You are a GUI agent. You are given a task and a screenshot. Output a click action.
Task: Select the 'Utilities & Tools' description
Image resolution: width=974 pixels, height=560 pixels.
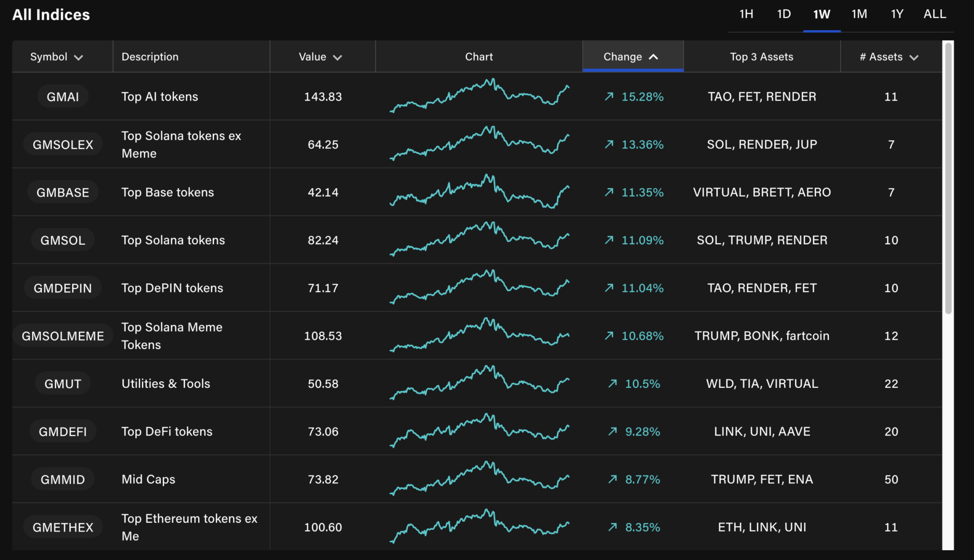(x=166, y=384)
